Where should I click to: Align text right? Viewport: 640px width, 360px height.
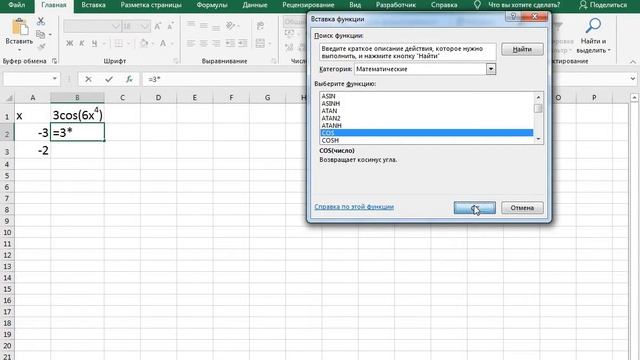click(x=216, y=43)
